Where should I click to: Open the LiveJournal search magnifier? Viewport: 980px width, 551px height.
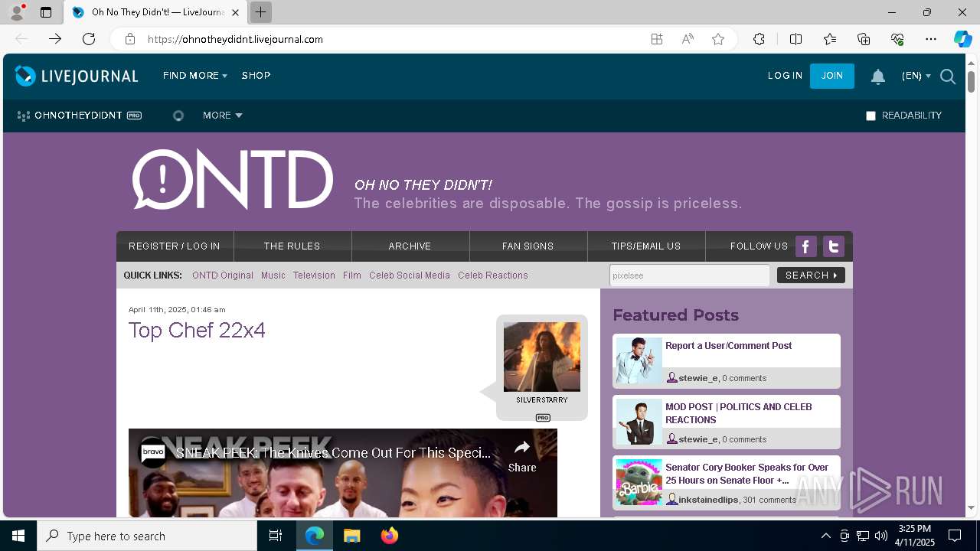coord(948,76)
